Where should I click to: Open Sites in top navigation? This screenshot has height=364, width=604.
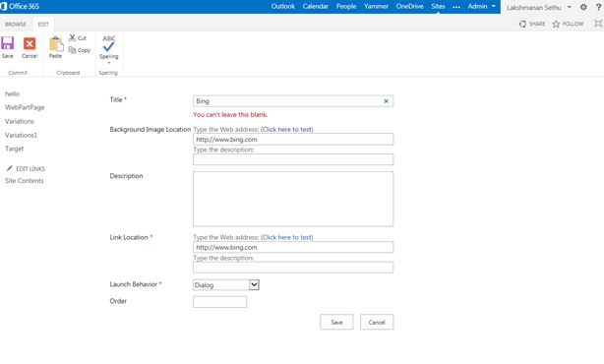[x=438, y=6]
